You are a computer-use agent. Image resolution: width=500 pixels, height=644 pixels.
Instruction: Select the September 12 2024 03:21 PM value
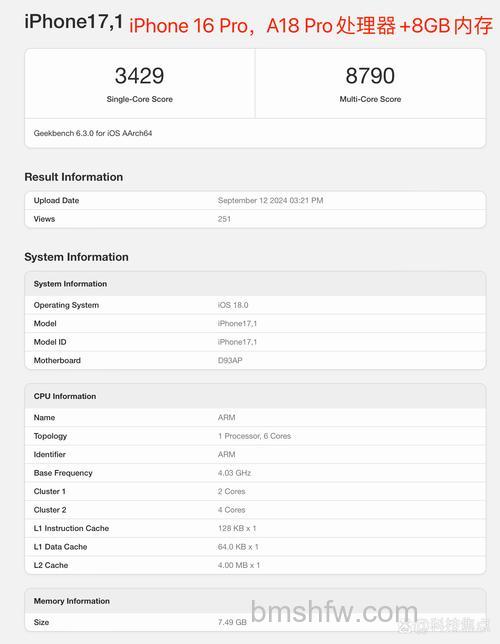[270, 200]
